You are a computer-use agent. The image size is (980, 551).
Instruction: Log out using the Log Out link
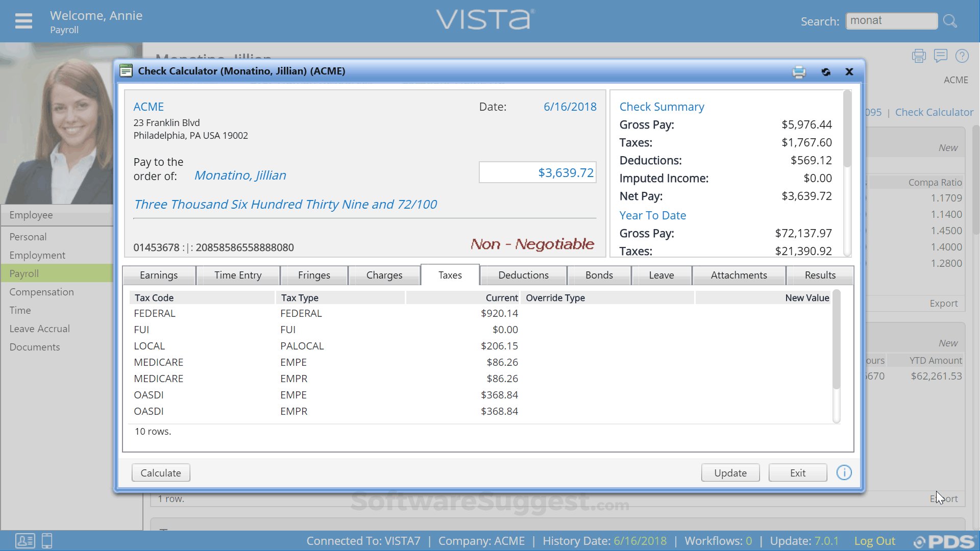[874, 541]
